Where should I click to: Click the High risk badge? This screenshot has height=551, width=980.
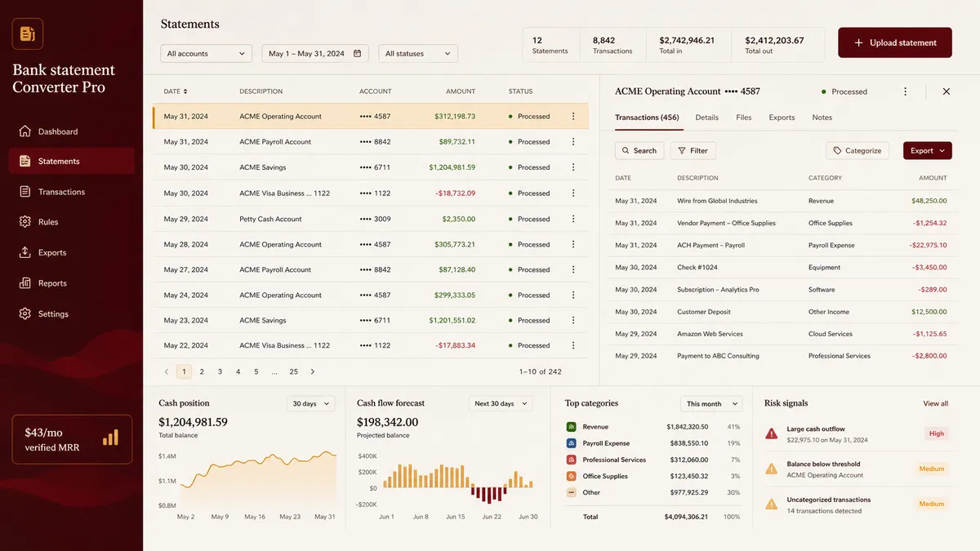coord(937,433)
